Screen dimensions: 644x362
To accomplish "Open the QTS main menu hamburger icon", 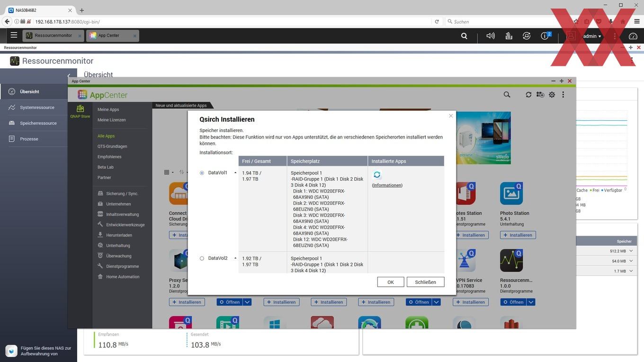I will click(14, 35).
